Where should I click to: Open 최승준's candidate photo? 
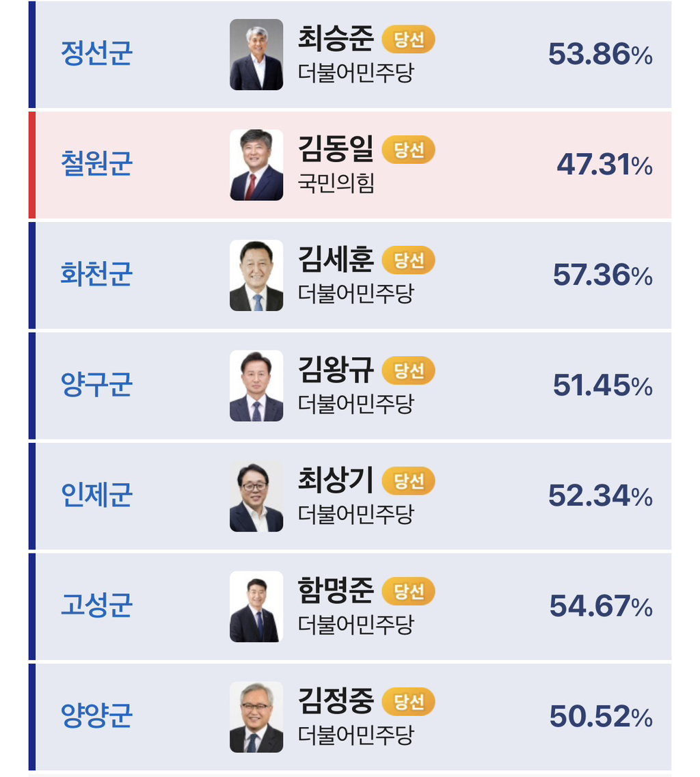[256, 55]
